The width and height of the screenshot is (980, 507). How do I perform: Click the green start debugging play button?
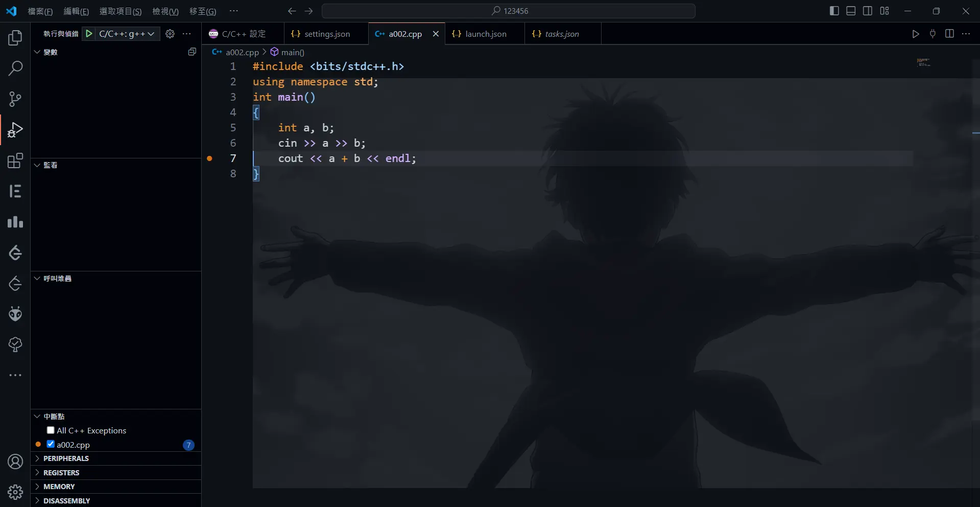tap(89, 34)
